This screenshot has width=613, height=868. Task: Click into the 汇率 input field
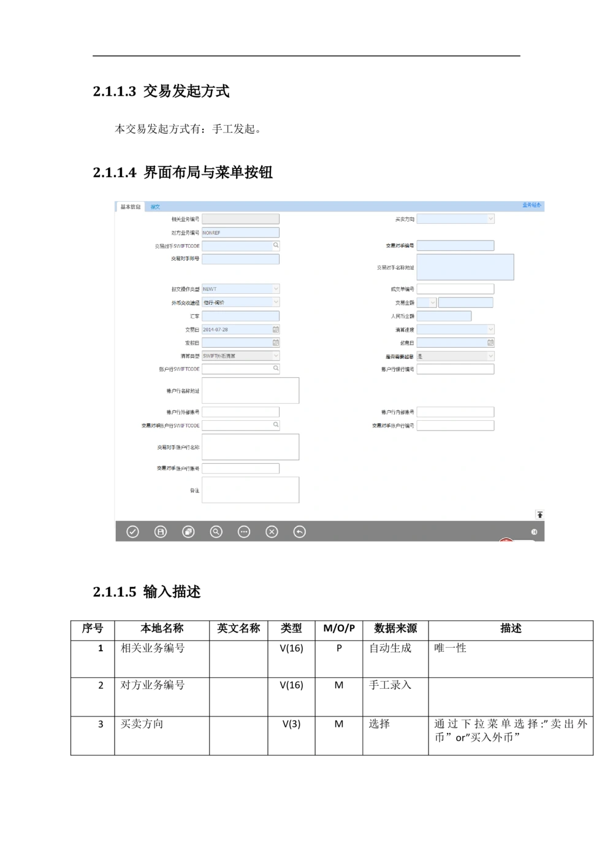[x=240, y=316]
